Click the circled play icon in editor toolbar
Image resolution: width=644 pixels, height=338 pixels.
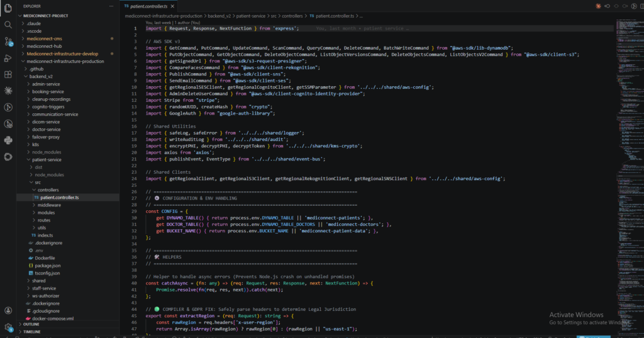point(634,6)
